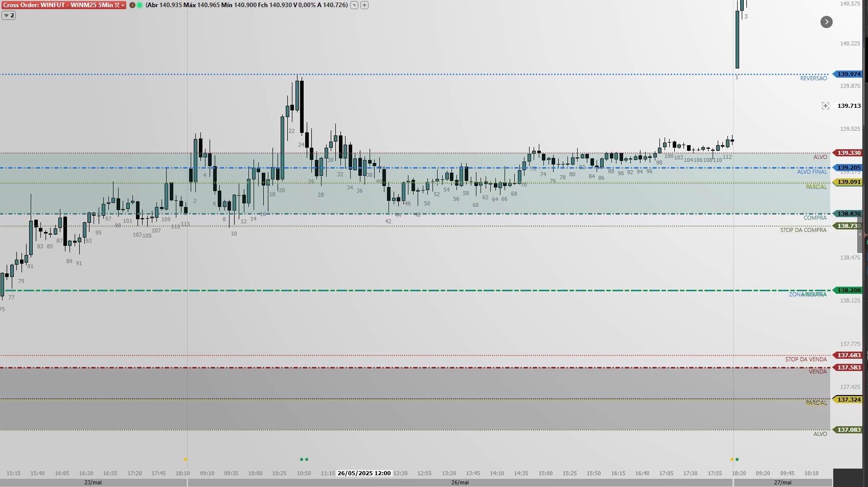Select the blue 139.205 price tag

[848, 168]
